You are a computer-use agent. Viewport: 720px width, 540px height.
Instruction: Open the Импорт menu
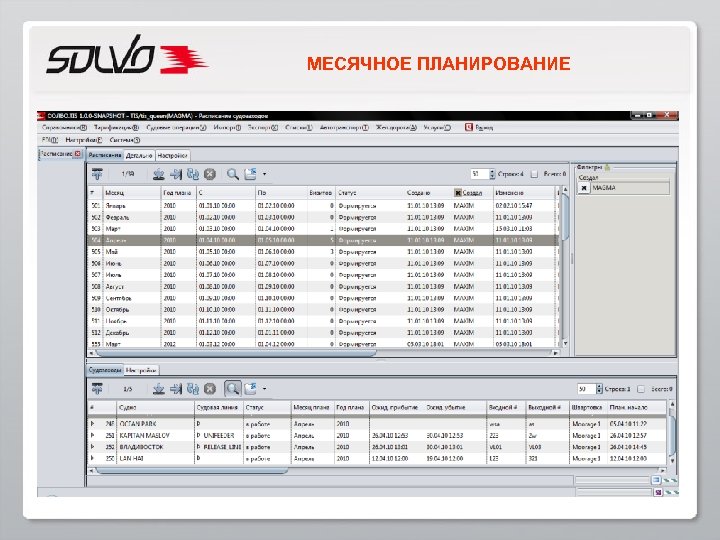pos(227,128)
